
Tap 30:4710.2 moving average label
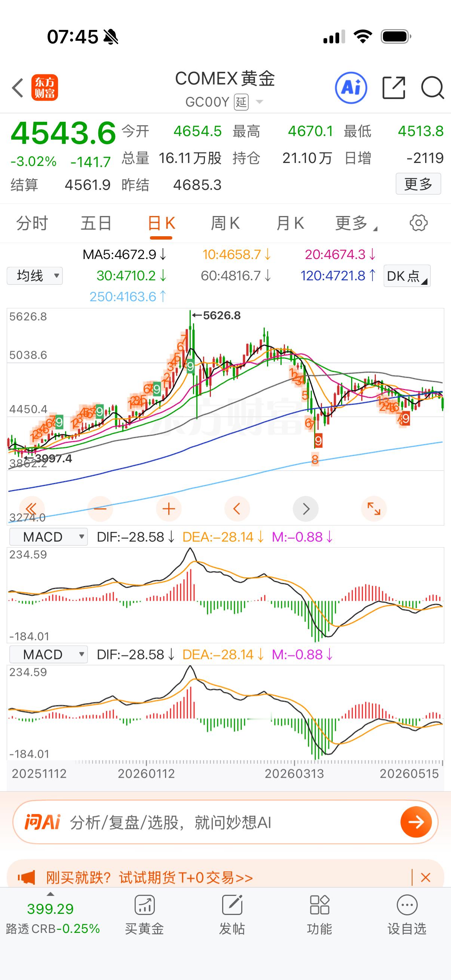coord(131,275)
